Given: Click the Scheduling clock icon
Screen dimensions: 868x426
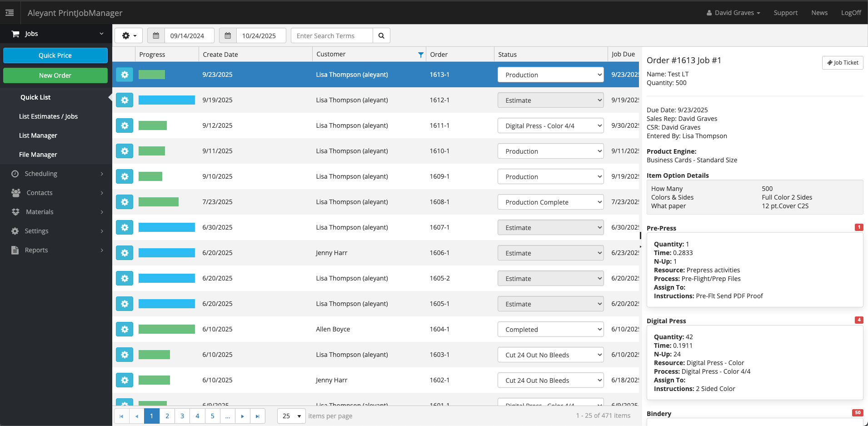Looking at the screenshot, I should click(15, 174).
